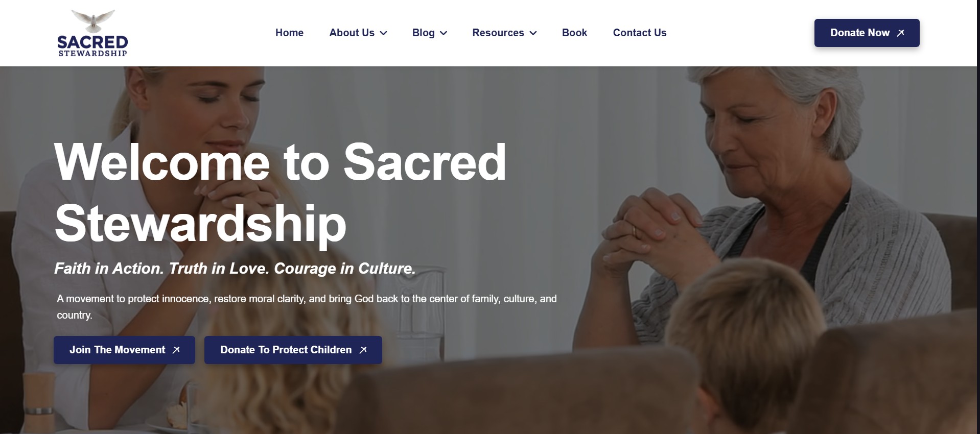
Task: Click the dove icon in the logo
Action: tap(93, 21)
